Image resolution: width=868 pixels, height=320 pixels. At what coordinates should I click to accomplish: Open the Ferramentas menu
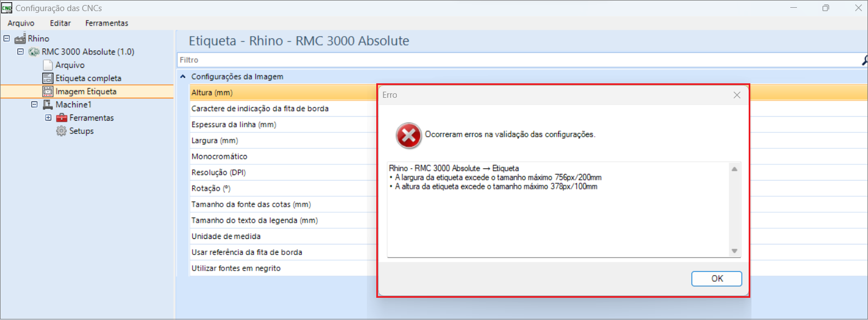pyautogui.click(x=107, y=23)
